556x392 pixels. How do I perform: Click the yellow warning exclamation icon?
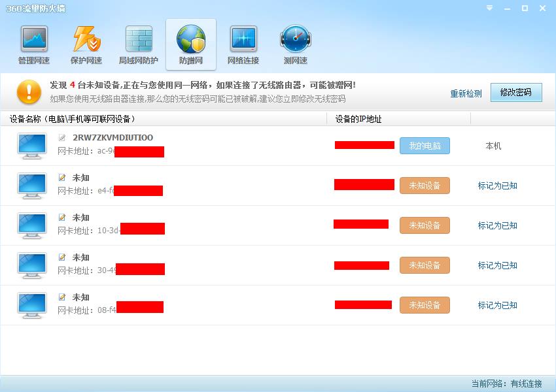(29, 92)
